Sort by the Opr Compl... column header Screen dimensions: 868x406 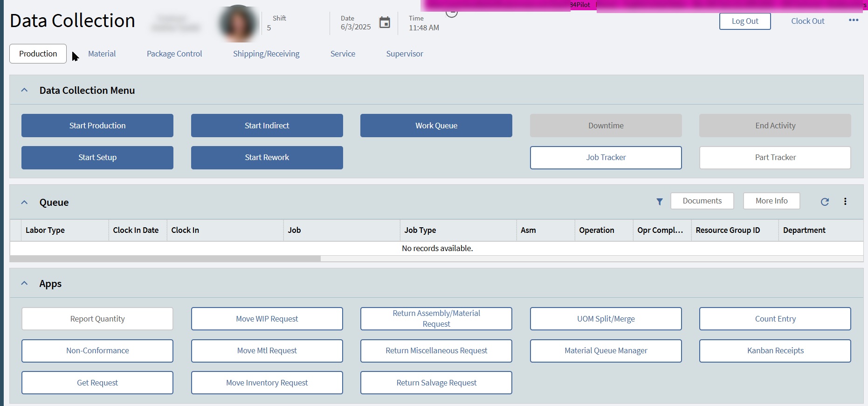click(662, 230)
